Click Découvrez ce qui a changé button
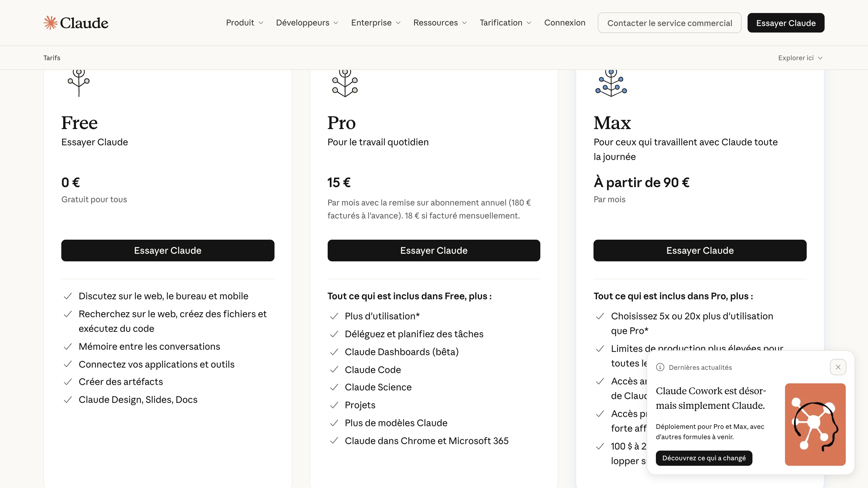This screenshot has width=868, height=488. (x=704, y=458)
